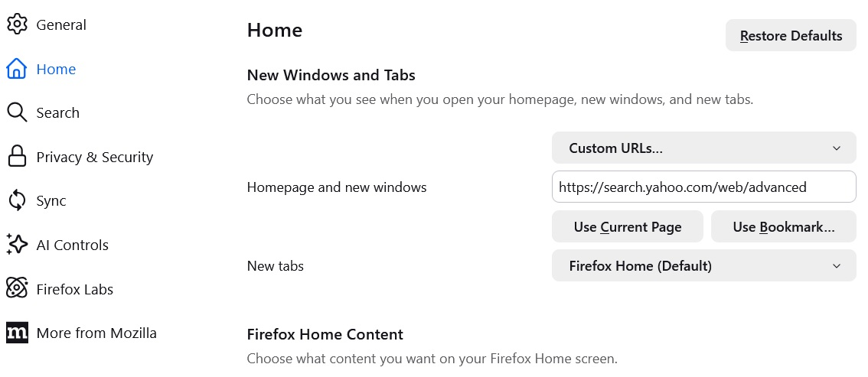Screen dimensions: 868x377
Task: Click the Home house icon
Action: pos(17,69)
